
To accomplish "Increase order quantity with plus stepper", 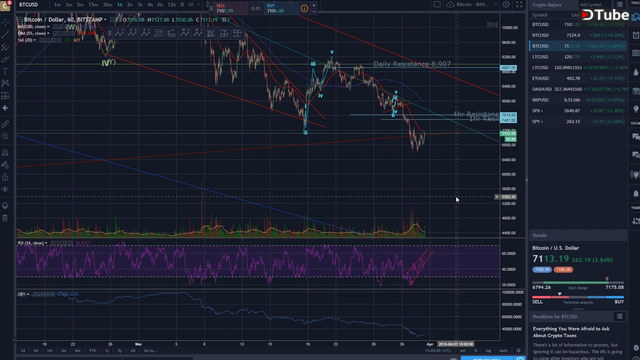I will [313, 5].
